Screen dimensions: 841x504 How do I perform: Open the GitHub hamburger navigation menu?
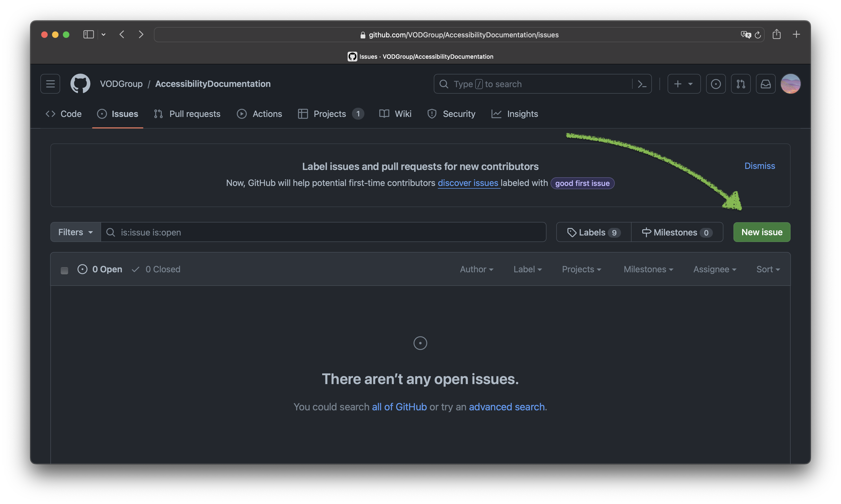point(50,84)
